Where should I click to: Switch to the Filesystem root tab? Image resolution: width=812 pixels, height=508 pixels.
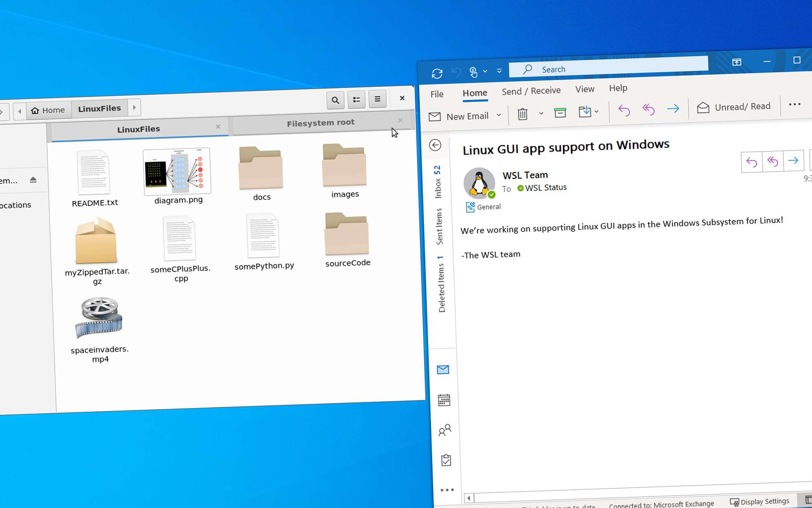320,123
